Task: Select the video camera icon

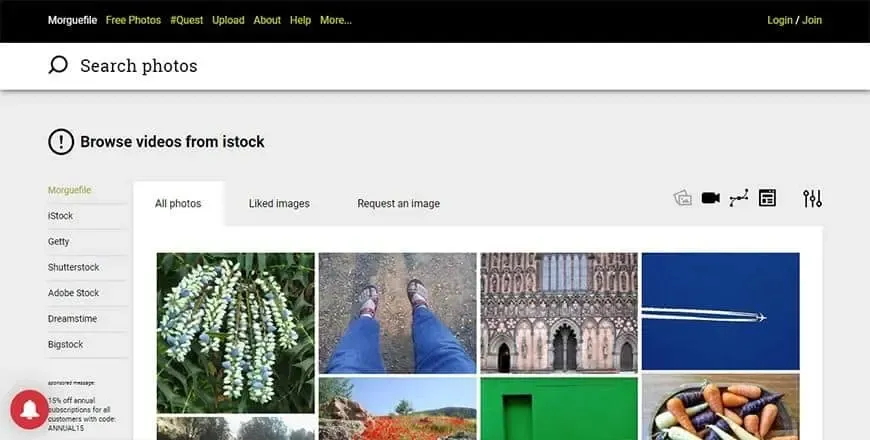Action: coord(710,198)
